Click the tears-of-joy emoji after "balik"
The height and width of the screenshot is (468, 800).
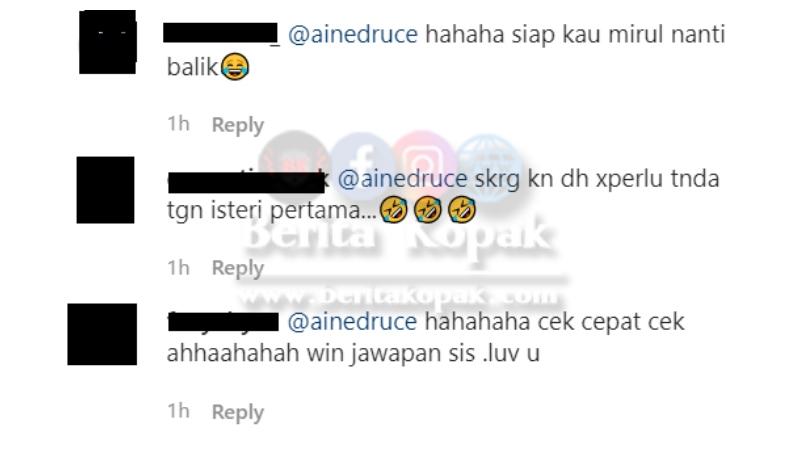click(235, 67)
